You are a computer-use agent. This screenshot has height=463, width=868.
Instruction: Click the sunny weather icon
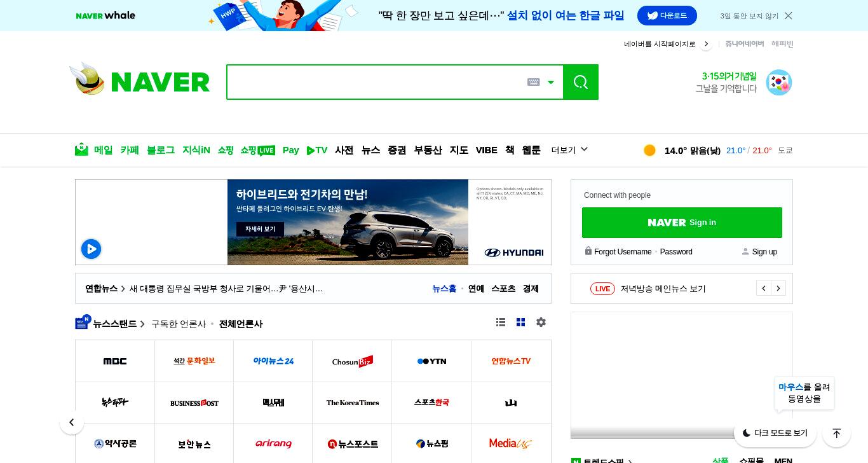click(x=649, y=150)
